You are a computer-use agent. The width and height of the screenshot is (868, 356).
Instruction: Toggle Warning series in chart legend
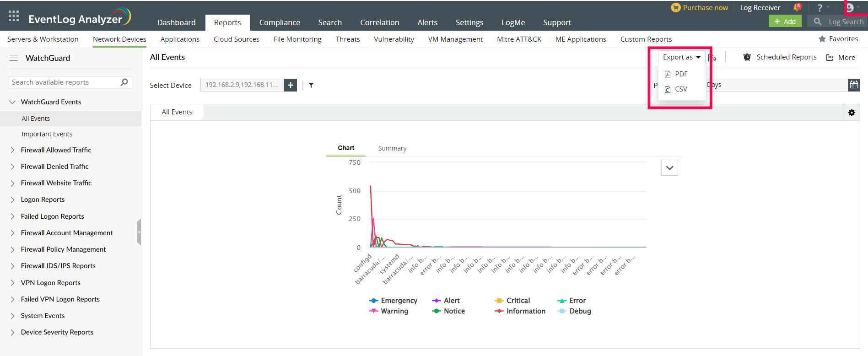click(x=388, y=311)
